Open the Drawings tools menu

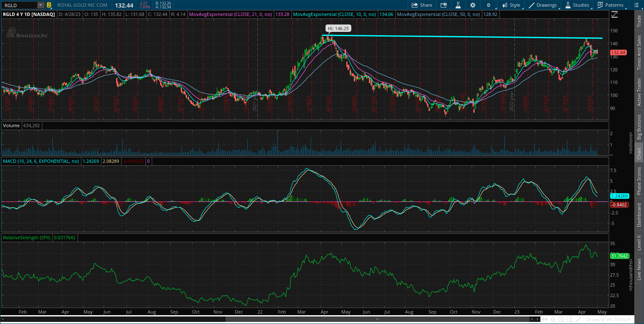click(x=543, y=5)
